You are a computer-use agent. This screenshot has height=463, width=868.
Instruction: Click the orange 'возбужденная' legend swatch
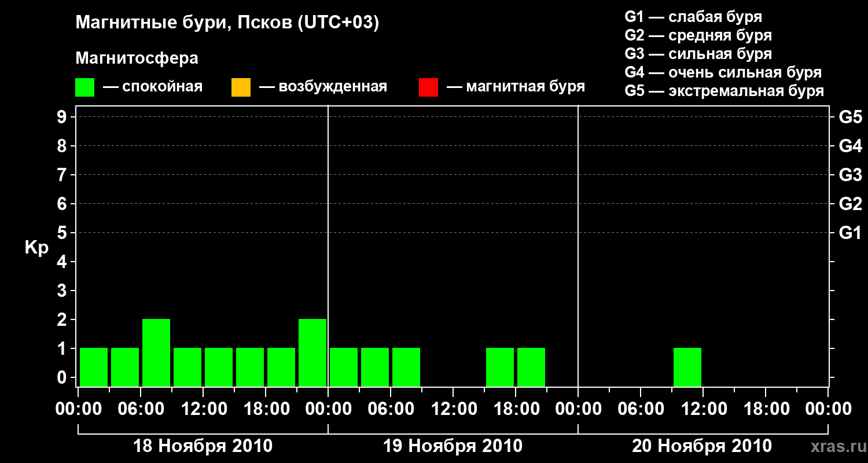(241, 87)
